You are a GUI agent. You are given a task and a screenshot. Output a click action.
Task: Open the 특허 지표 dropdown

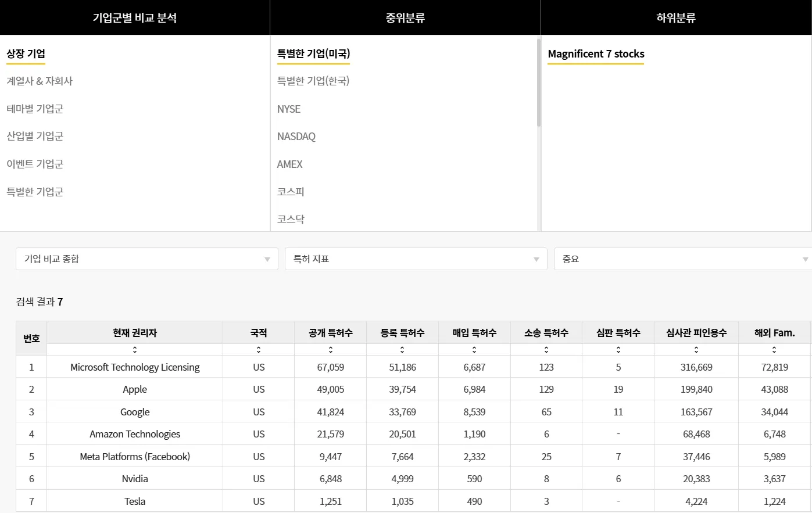pyautogui.click(x=416, y=259)
